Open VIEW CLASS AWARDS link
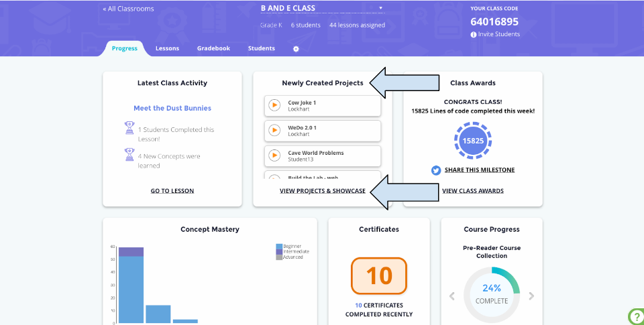This screenshot has height=325, width=644. (473, 191)
